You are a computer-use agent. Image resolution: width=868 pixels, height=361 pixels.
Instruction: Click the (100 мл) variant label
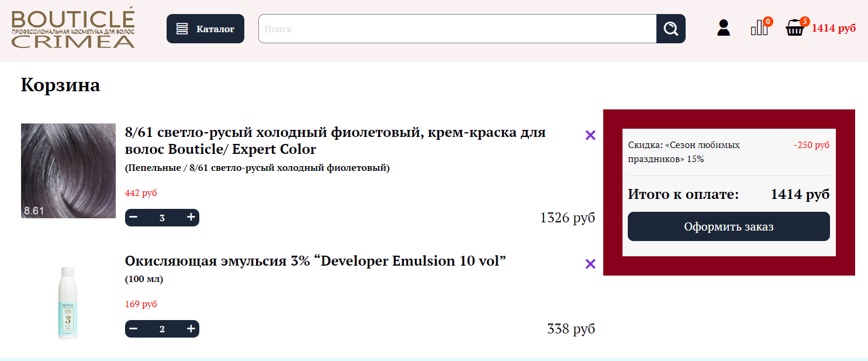click(x=144, y=279)
